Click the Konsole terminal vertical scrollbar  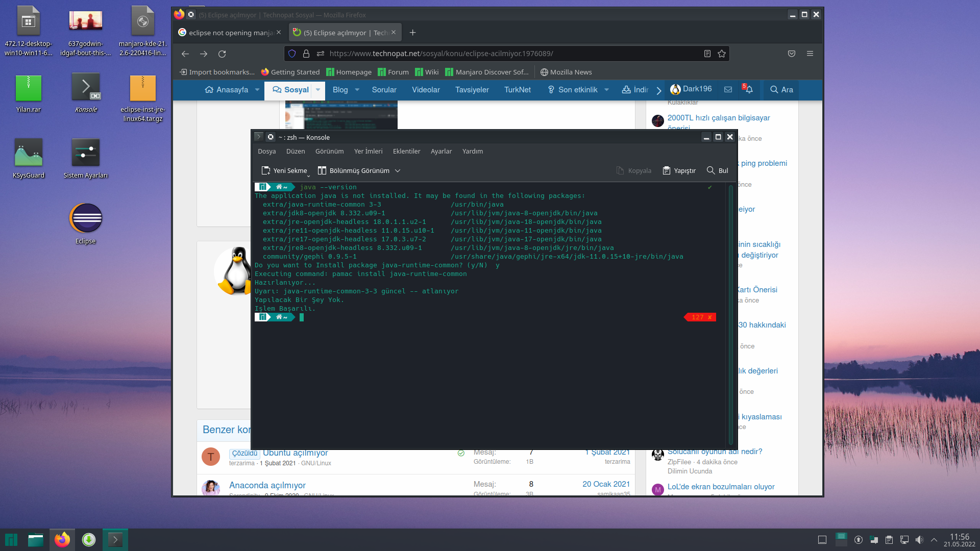730,315
